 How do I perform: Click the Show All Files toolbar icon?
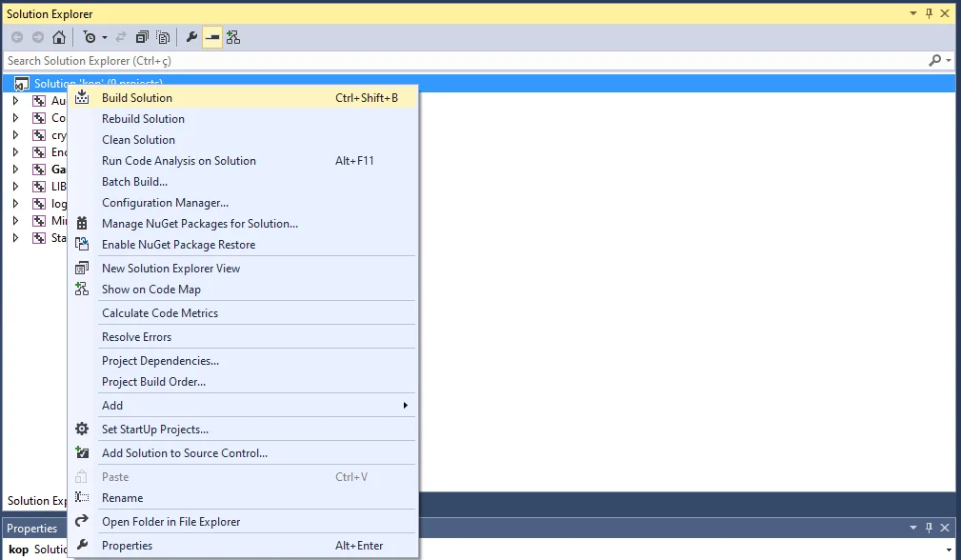[163, 37]
